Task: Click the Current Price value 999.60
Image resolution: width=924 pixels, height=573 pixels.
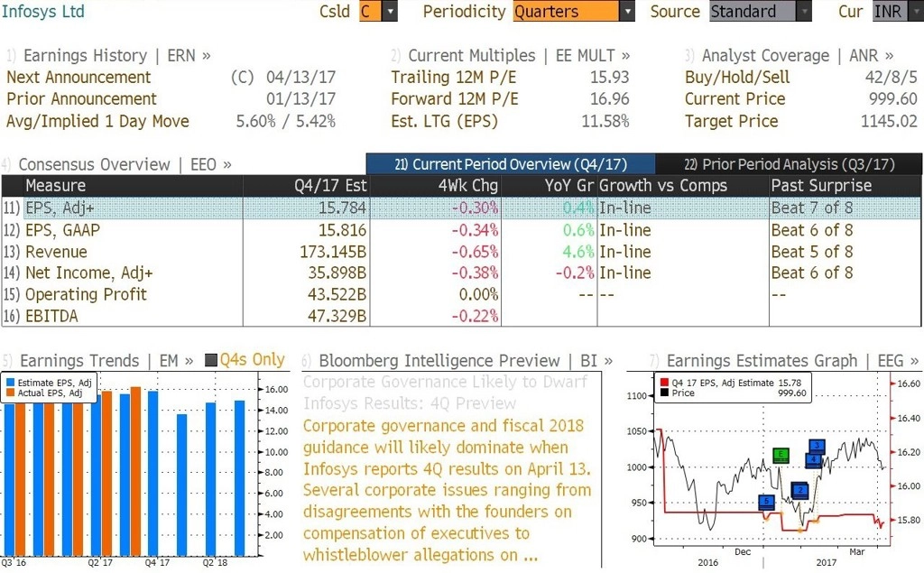Action: pos(893,99)
